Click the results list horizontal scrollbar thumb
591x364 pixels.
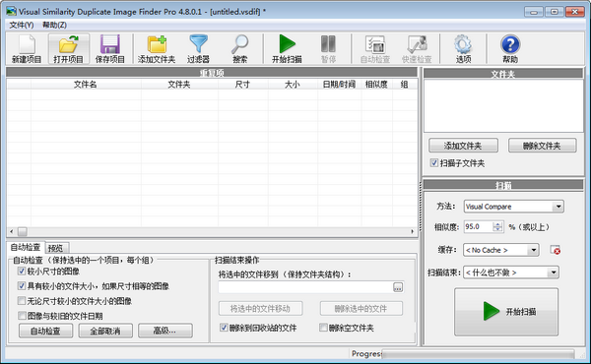click(x=23, y=231)
